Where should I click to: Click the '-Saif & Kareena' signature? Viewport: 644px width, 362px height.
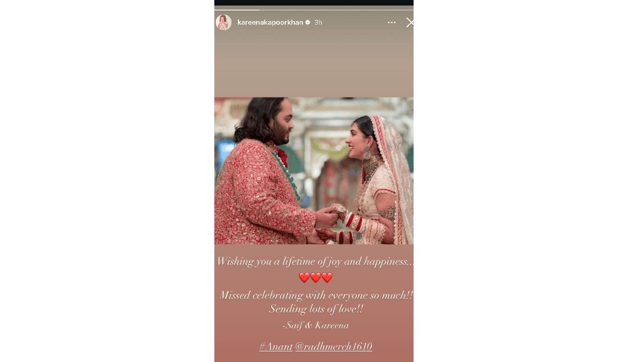315,325
